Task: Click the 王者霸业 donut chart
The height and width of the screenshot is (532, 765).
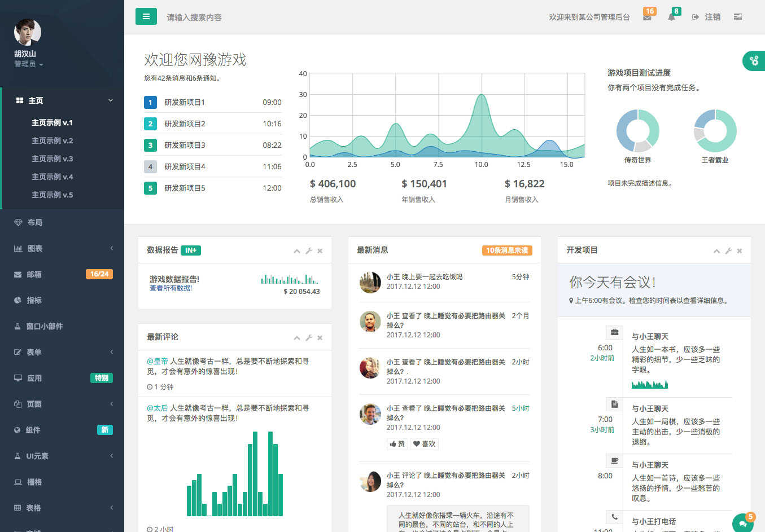Action: click(x=715, y=130)
